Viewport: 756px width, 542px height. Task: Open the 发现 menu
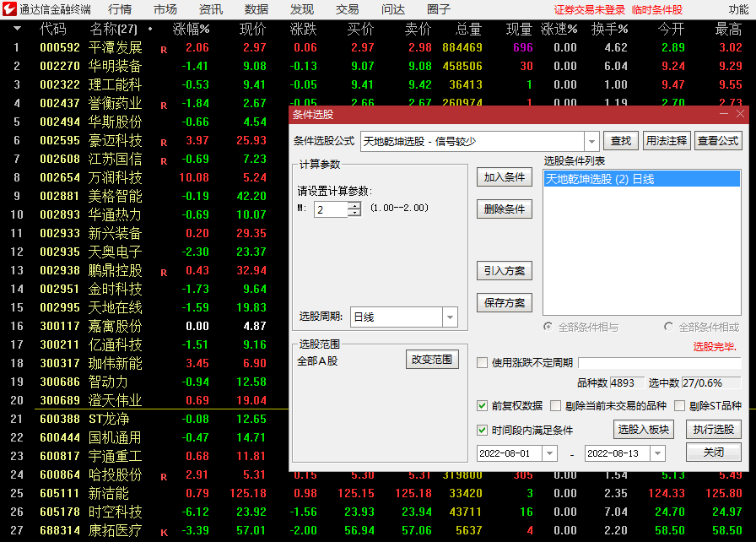tap(302, 9)
